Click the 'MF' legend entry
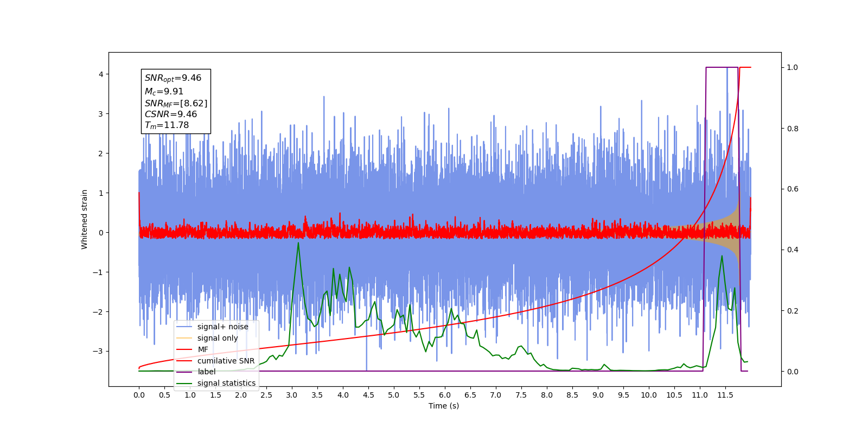 coord(193,349)
